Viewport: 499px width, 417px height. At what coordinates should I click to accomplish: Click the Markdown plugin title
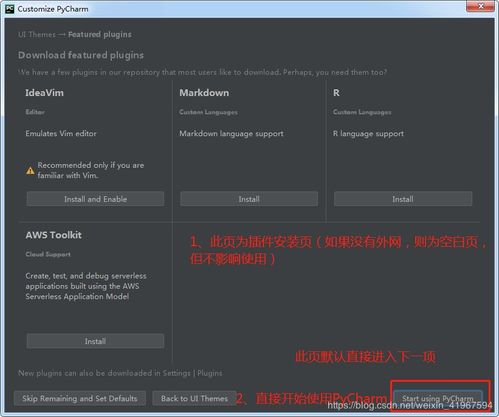(204, 93)
